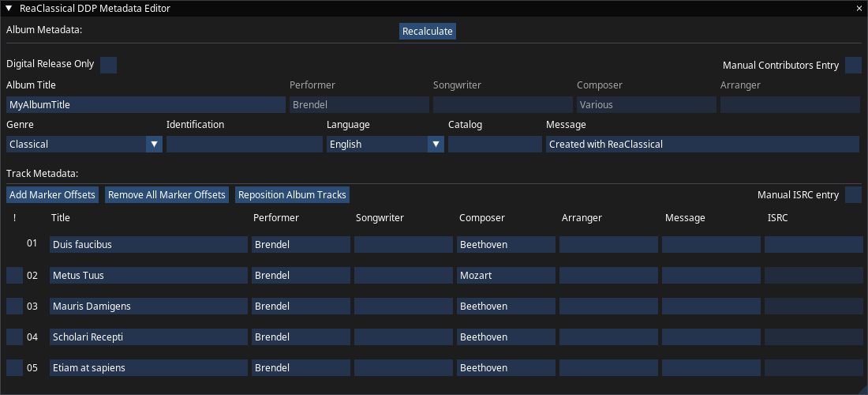Click Reposition Album Tracks button

pos(292,194)
